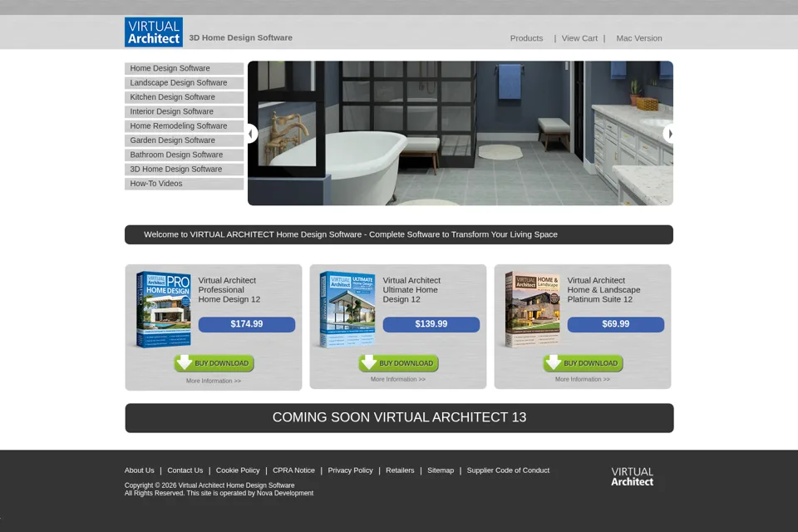
Task: Open Sitemap footer link
Action: click(x=441, y=470)
